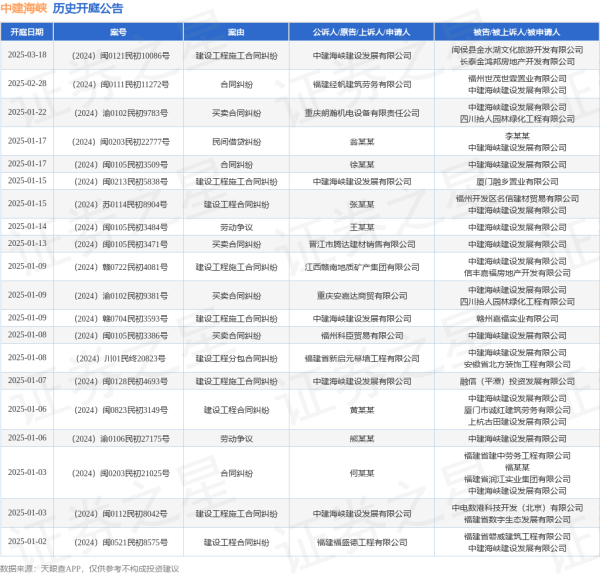Select the date cell 2025-01-22

27,113
